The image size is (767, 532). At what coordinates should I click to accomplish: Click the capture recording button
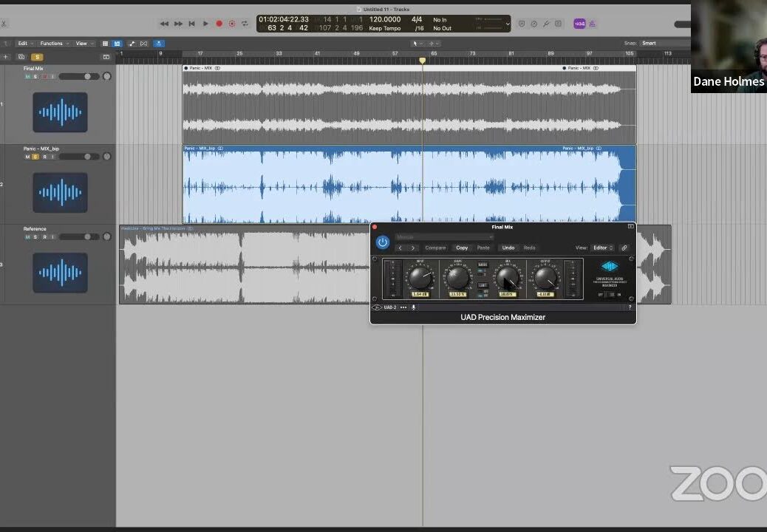tap(232, 24)
